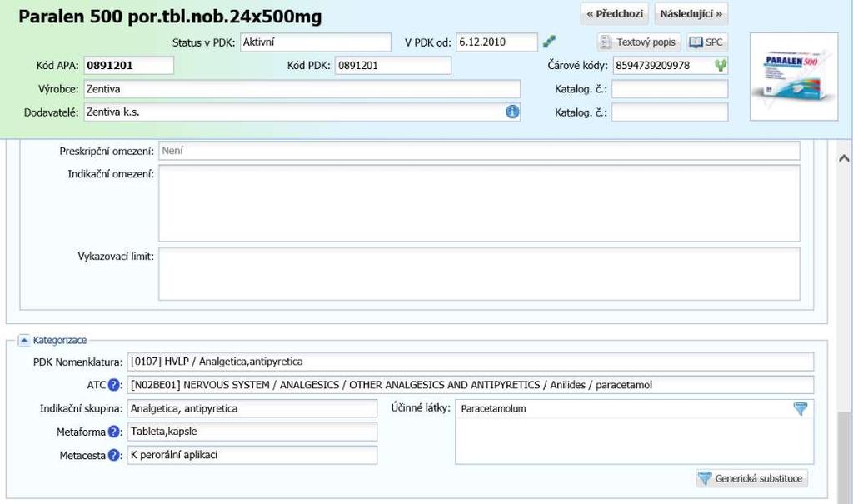
Task: Click the scrollbar up arrow
Action: click(844, 158)
